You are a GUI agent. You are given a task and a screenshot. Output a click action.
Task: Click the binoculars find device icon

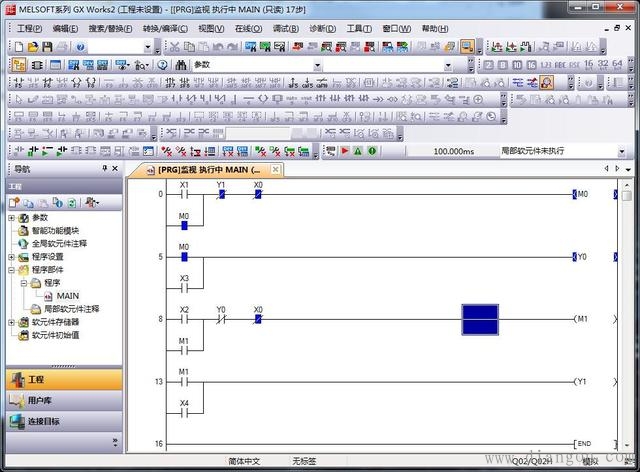pos(181,65)
